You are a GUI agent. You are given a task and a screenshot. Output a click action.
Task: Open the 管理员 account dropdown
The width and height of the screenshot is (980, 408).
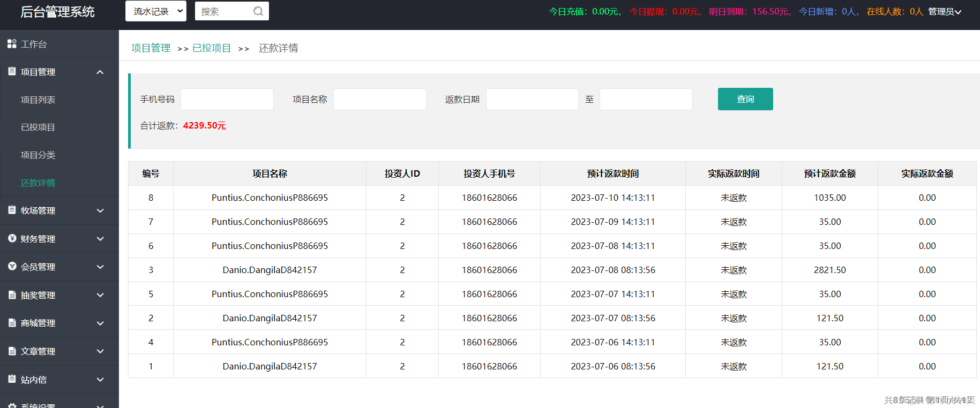(x=945, y=11)
